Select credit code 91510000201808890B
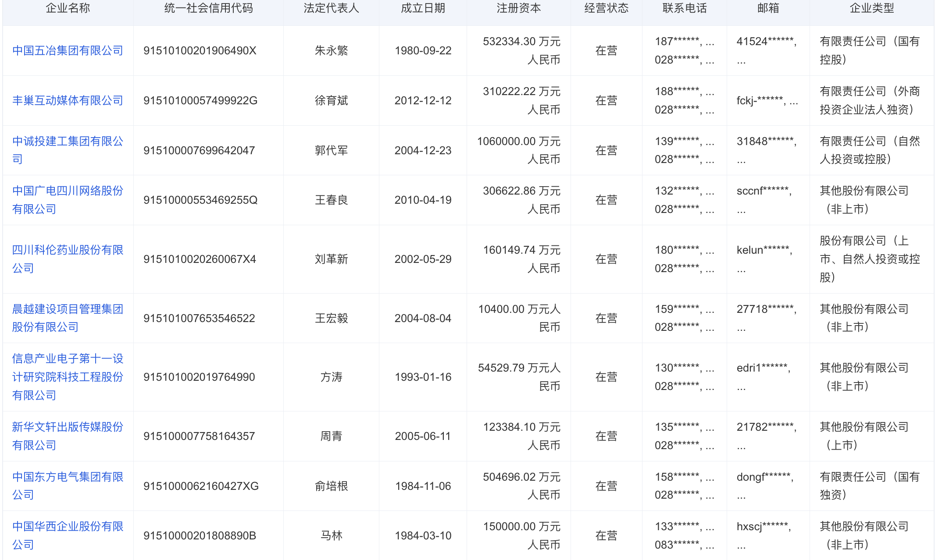Viewport: 935px width, 560px height. [200, 535]
